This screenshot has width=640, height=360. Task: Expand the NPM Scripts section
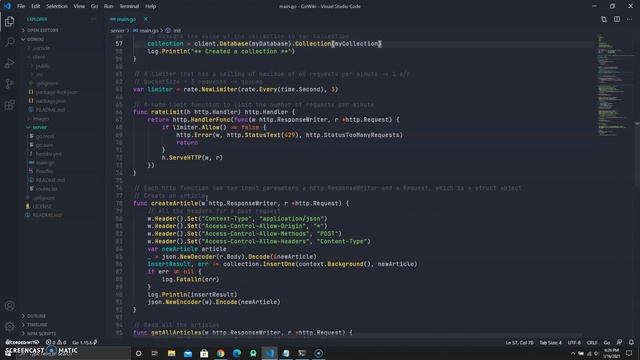click(41, 333)
